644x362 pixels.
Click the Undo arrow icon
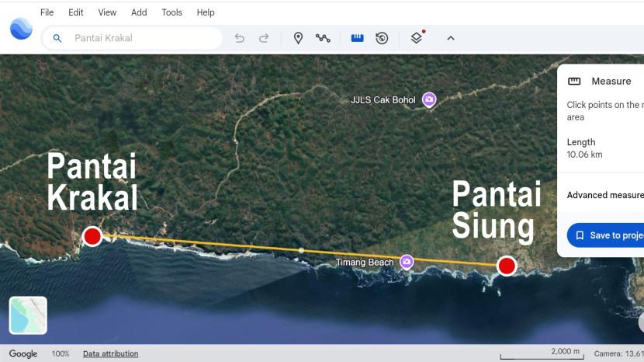click(x=240, y=38)
